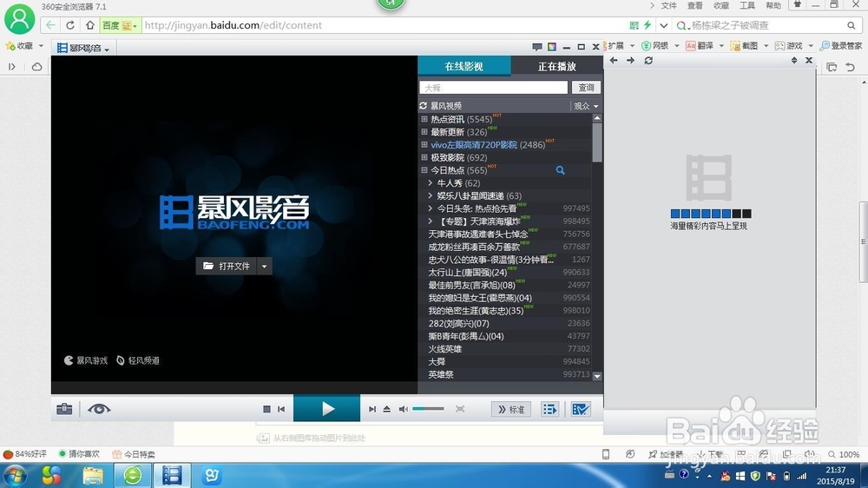
Task: Expand the 娱乐八卦星闻速递 subfolder
Action: 431,195
